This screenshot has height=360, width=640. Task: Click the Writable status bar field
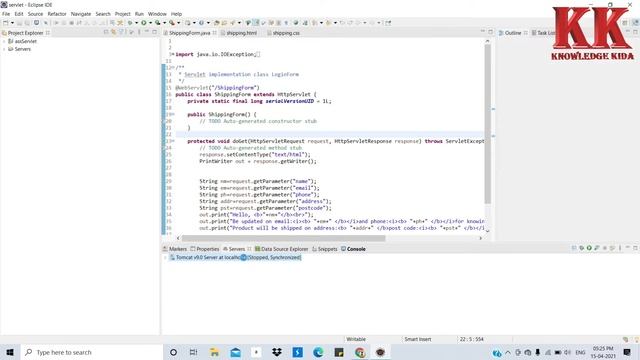(356, 339)
